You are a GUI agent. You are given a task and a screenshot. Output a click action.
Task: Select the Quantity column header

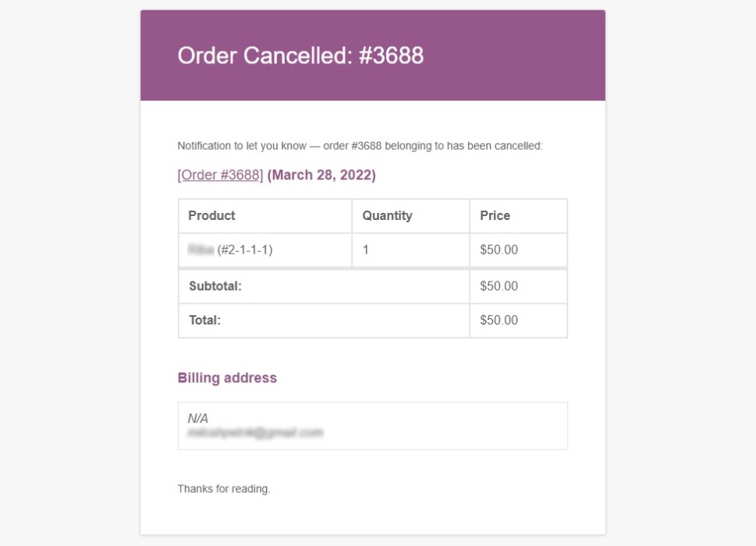click(x=387, y=215)
